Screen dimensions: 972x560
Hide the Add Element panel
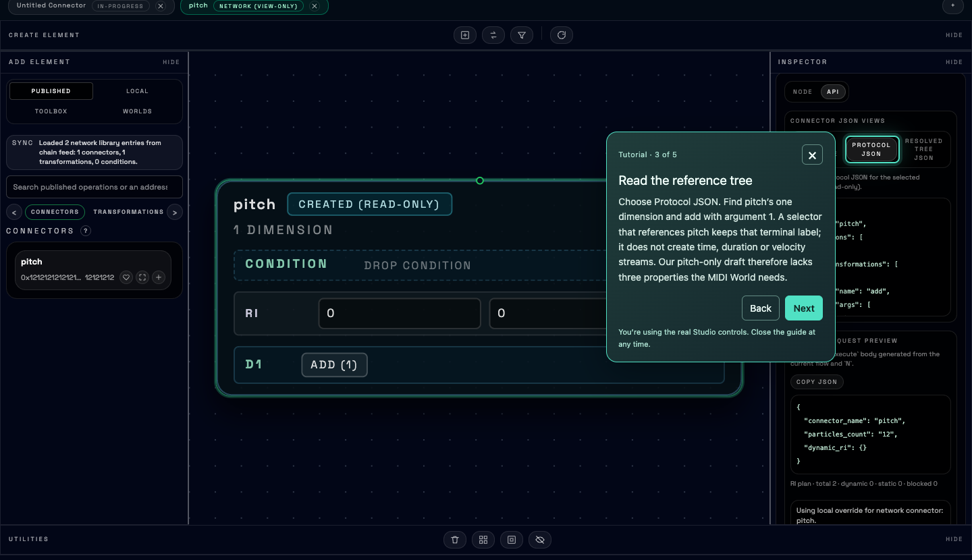point(171,62)
